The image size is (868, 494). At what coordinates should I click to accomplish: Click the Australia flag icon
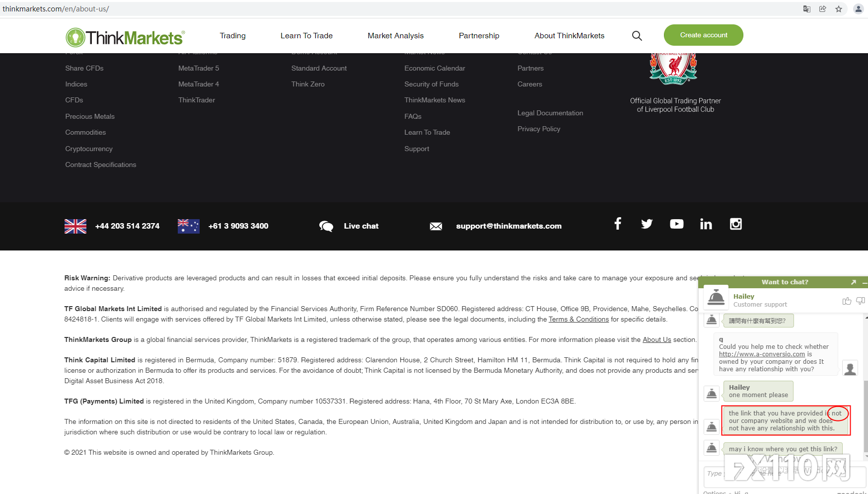[x=189, y=226]
